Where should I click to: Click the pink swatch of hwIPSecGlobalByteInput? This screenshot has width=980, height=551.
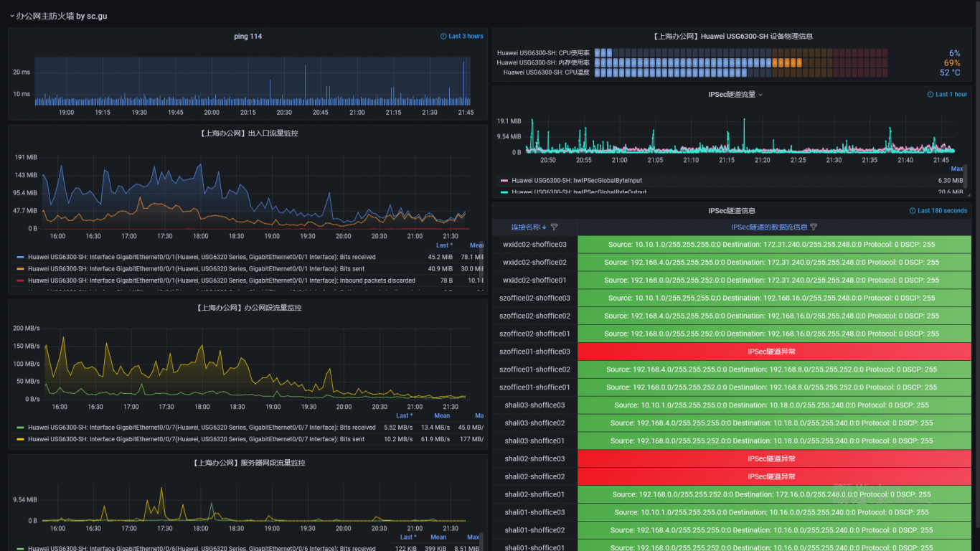(x=504, y=181)
